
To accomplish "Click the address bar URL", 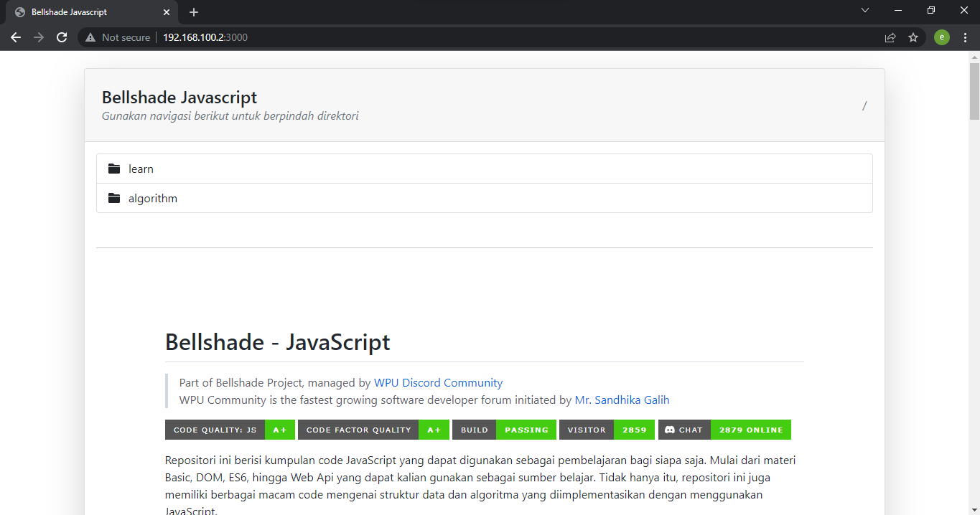I will click(205, 37).
